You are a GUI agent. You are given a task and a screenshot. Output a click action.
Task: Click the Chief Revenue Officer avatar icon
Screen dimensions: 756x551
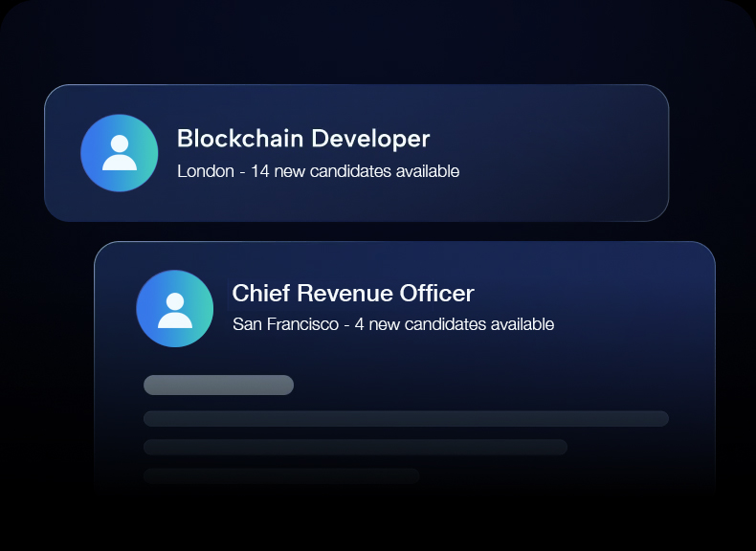coord(175,308)
